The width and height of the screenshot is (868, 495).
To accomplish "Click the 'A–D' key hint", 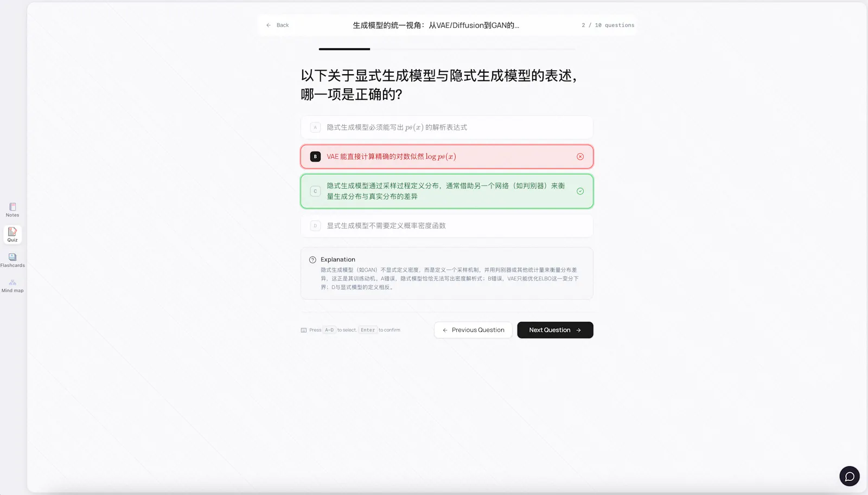I will pos(329,330).
